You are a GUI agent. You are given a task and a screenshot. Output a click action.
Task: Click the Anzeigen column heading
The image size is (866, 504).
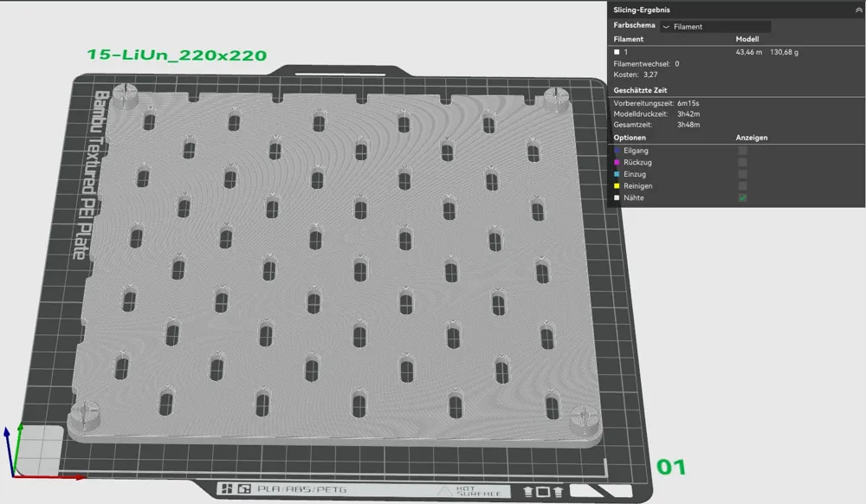pyautogui.click(x=752, y=138)
